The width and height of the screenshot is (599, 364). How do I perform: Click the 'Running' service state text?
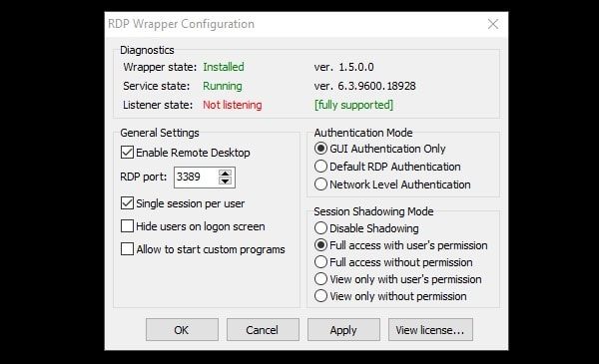[223, 86]
